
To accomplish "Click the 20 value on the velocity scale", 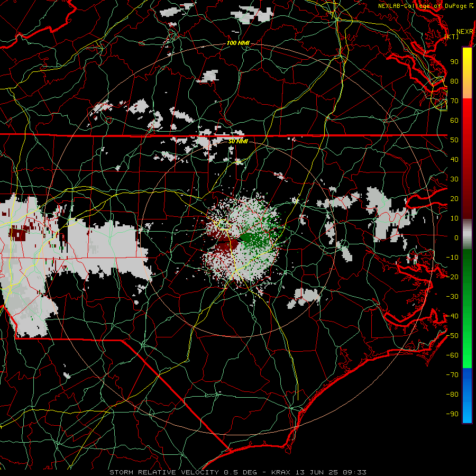I will coord(454,198).
